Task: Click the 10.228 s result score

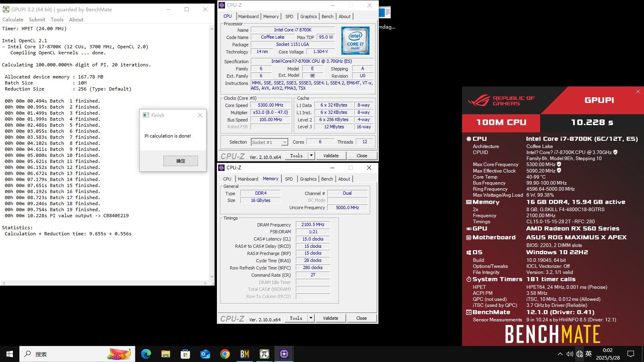Action: tap(592, 122)
